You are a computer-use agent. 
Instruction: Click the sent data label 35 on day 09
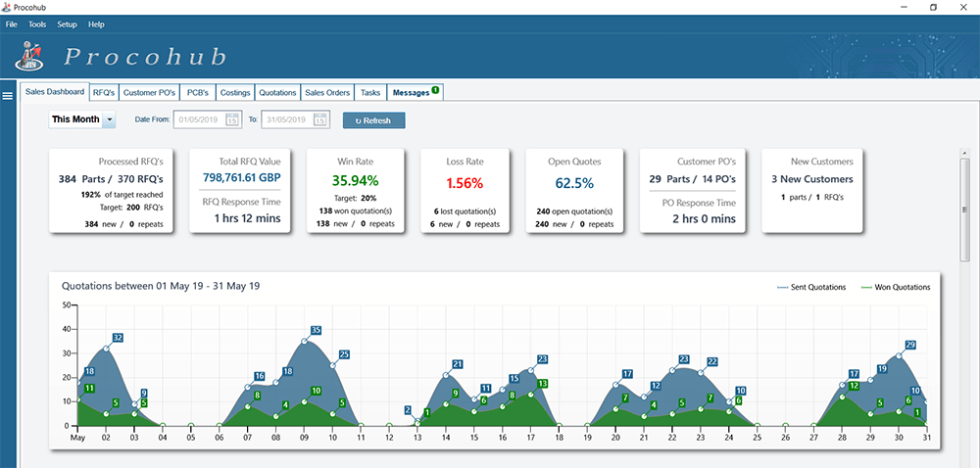316,330
